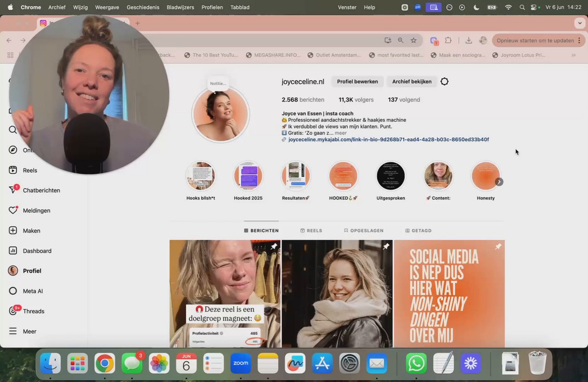Viewport: 588px width, 382px height.
Task: Launch Zoom from the Dock
Action: click(241, 364)
